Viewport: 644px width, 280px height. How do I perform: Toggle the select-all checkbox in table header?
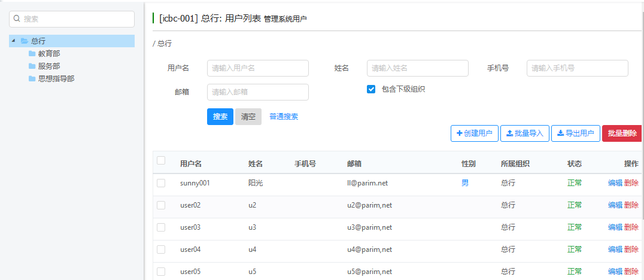(161, 160)
